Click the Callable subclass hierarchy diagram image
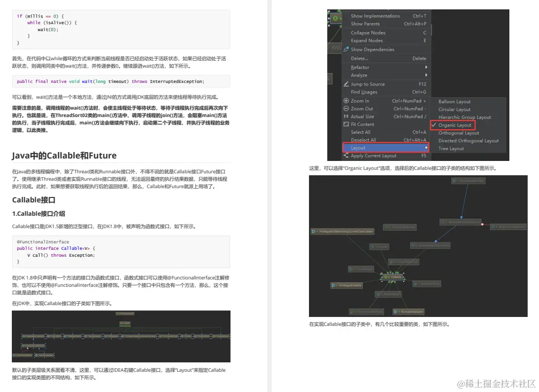 (x=121, y=336)
